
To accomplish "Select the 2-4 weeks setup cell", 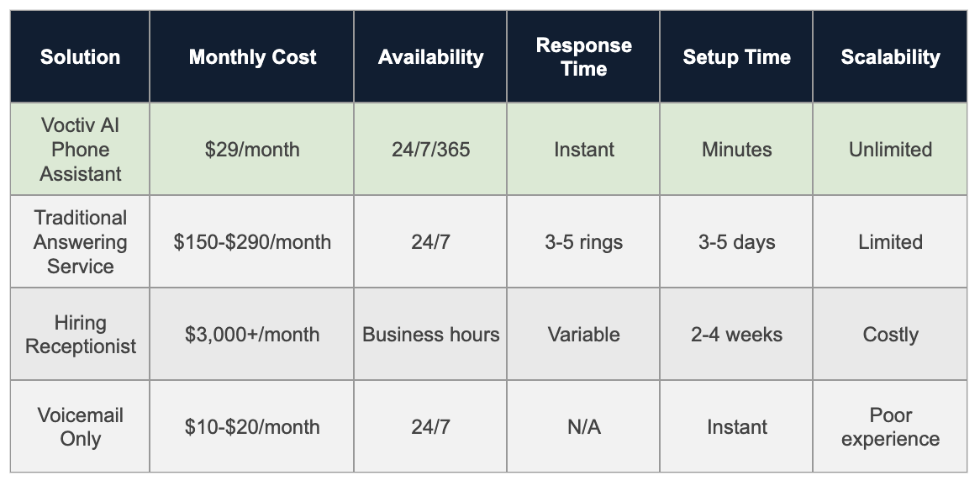I will [736, 335].
